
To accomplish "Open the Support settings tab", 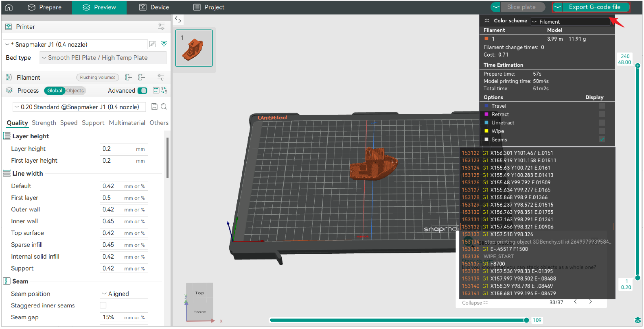I will (93, 123).
